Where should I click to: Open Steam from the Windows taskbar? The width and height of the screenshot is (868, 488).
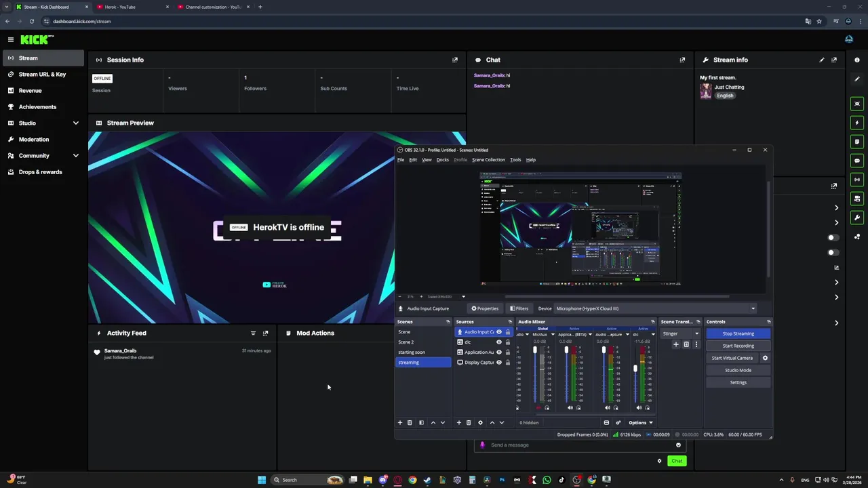point(427,480)
